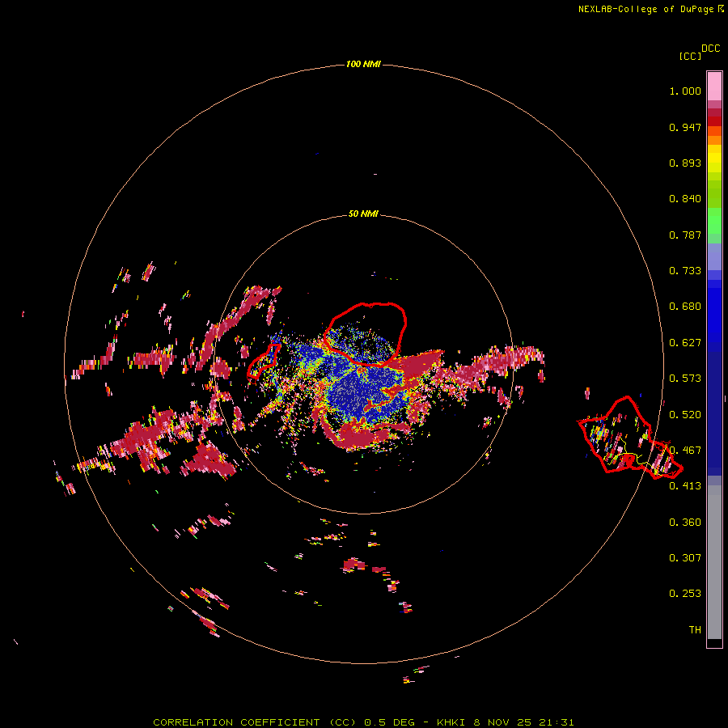Click the 0.893 scale value

[685, 163]
